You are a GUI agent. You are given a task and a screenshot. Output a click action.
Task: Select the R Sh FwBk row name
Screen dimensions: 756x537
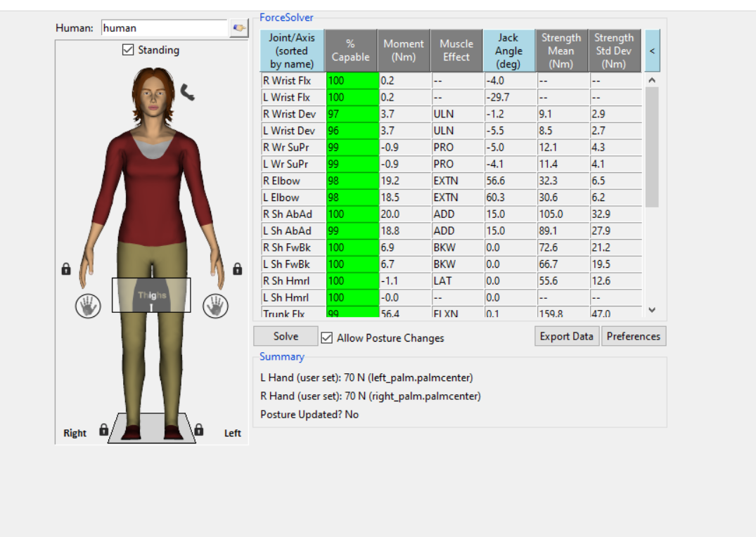tap(293, 248)
